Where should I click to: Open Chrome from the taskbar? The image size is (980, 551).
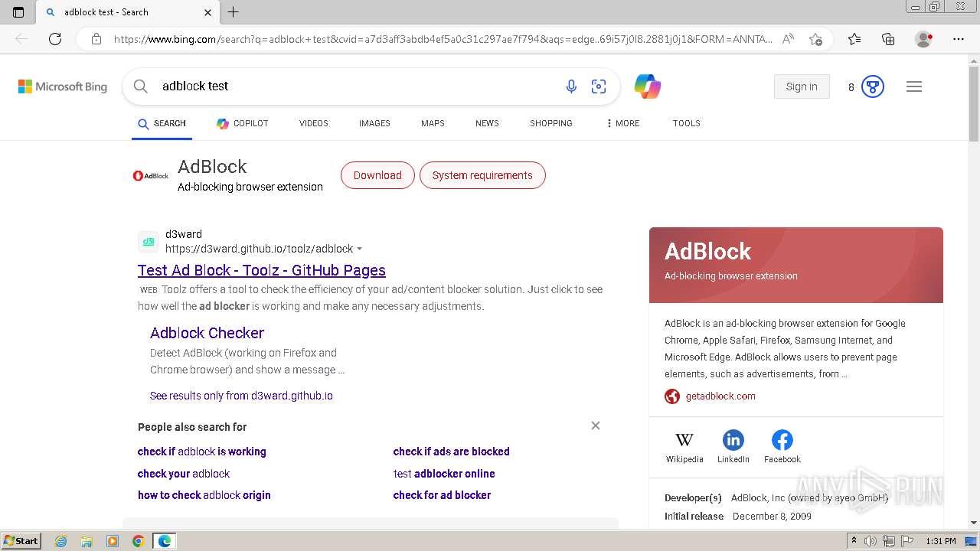point(138,541)
